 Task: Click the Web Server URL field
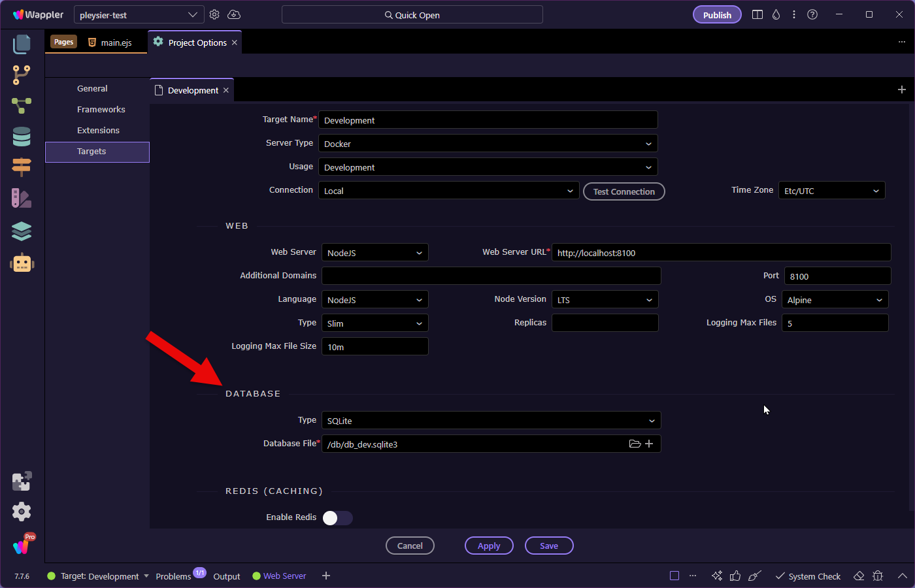[721, 253]
